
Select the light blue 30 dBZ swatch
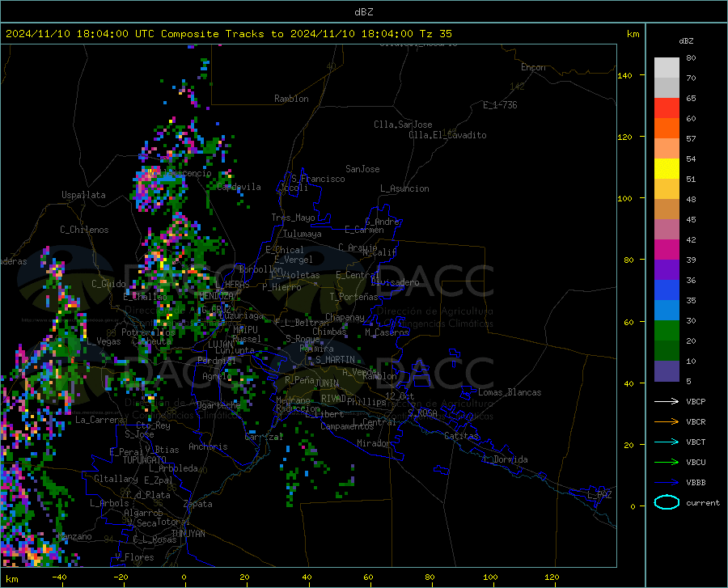(x=667, y=311)
